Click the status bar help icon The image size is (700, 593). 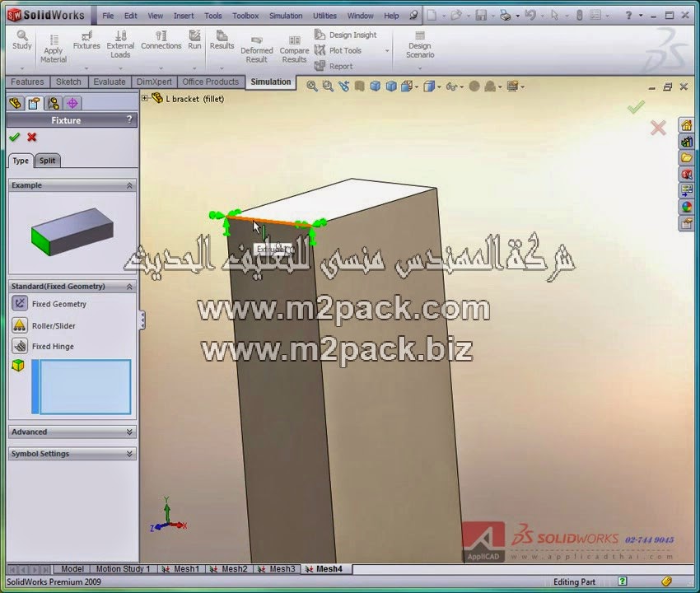623,581
